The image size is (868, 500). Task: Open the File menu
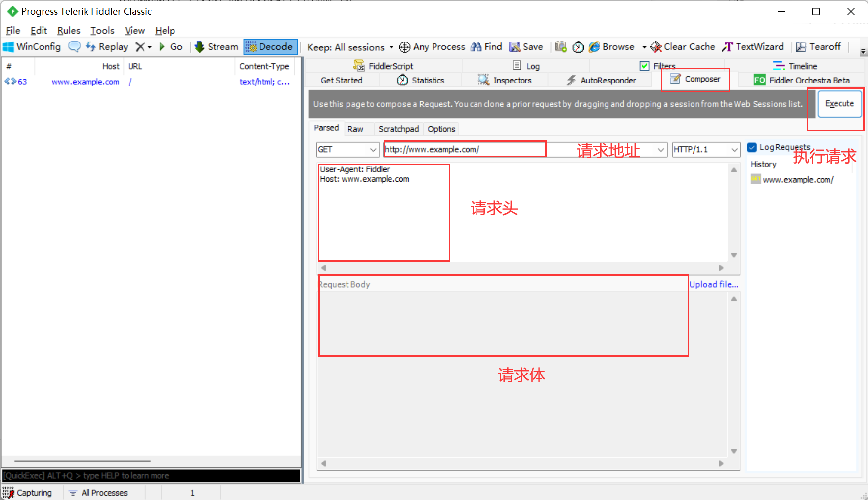click(13, 30)
